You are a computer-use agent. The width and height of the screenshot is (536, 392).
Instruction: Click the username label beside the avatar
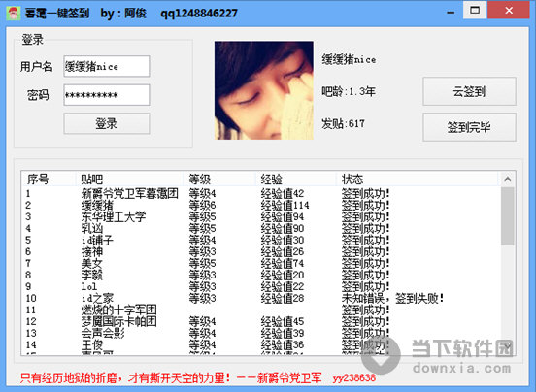point(349,59)
